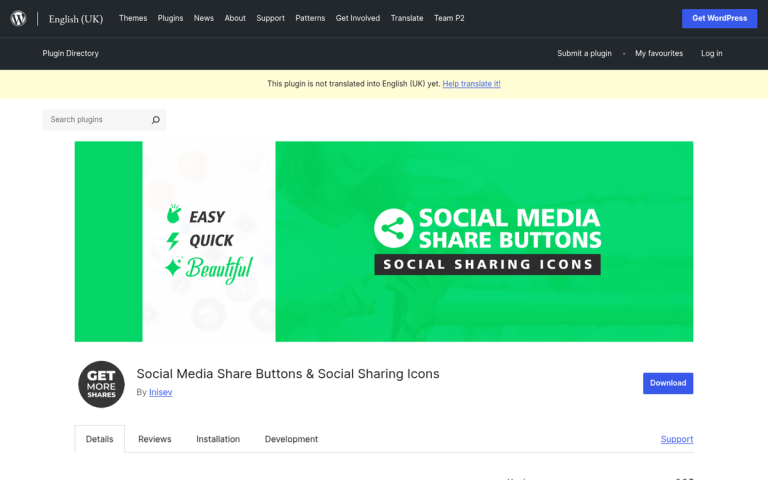Image resolution: width=768 pixels, height=480 pixels.
Task: Open My favourites link
Action: pos(659,53)
